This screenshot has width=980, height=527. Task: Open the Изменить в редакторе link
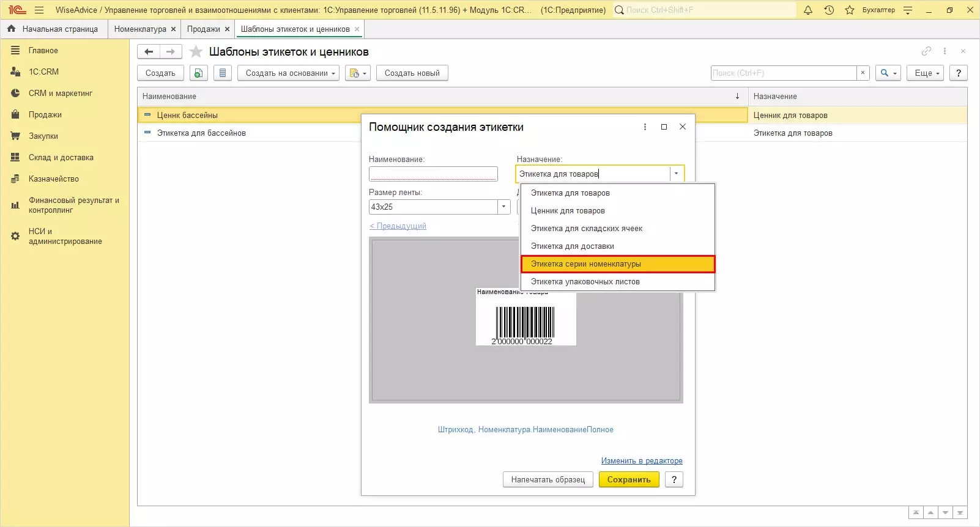[642, 461]
